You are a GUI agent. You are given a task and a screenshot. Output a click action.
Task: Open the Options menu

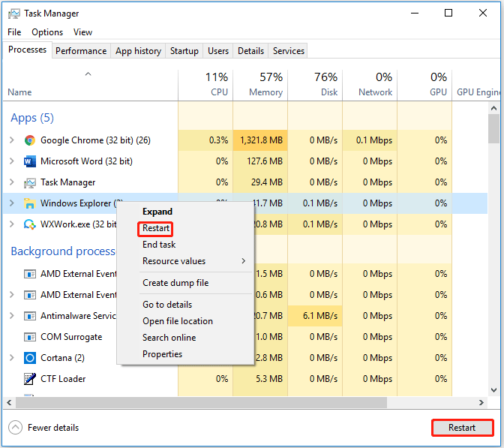47,32
